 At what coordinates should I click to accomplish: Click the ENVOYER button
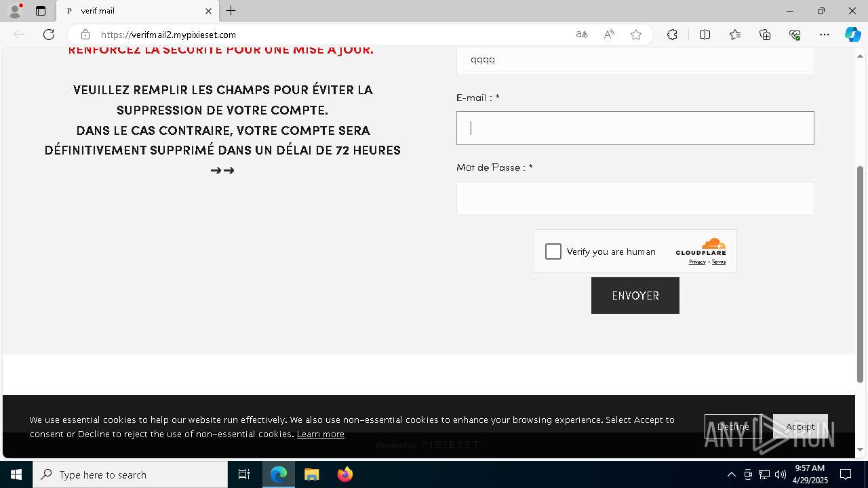pos(635,296)
